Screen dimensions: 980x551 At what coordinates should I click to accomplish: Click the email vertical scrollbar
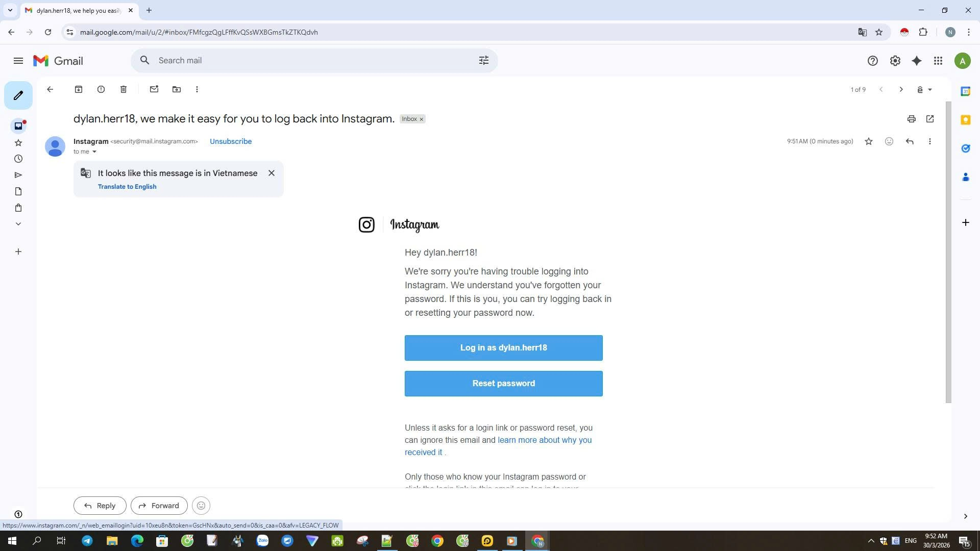tap(949, 253)
